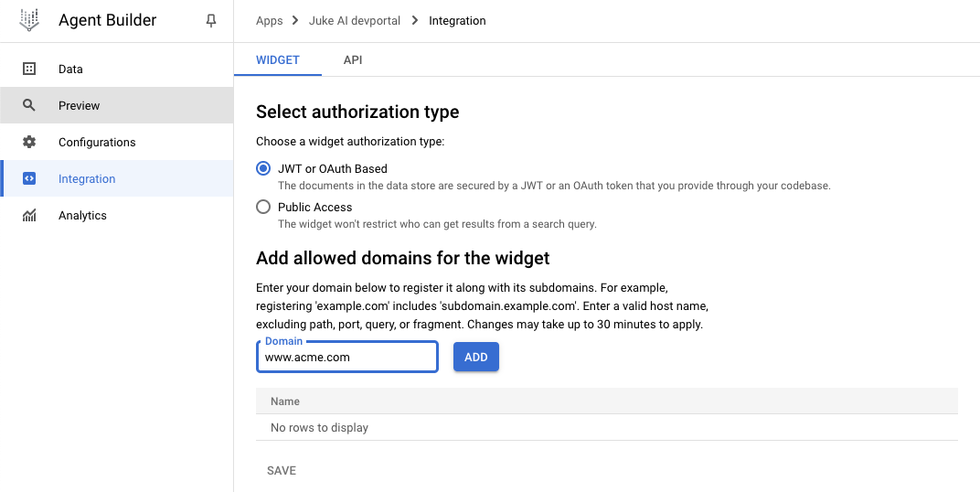Pin the navigation menu with pin icon
Image resolution: width=980 pixels, height=492 pixels.
(211, 21)
